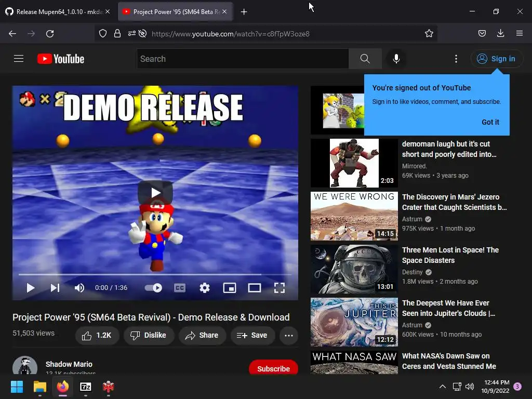Switch to theater mode
The width and height of the screenshot is (532, 399).
[x=255, y=288]
